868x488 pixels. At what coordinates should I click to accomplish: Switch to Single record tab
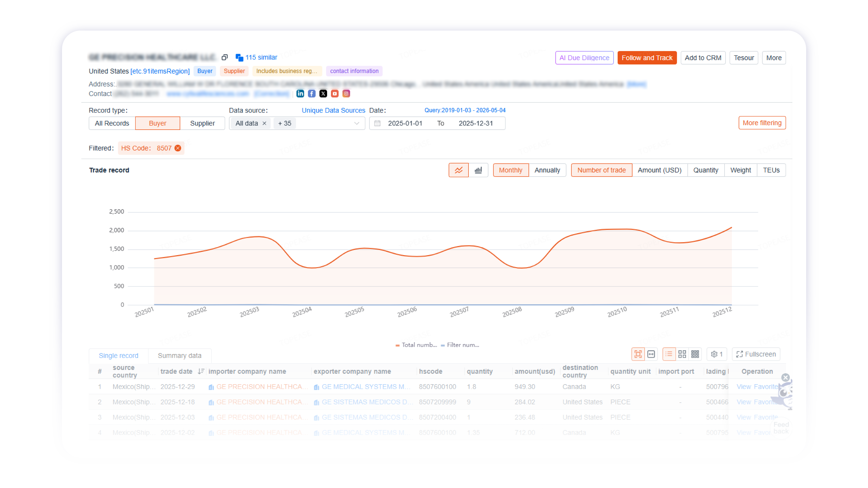pos(119,356)
